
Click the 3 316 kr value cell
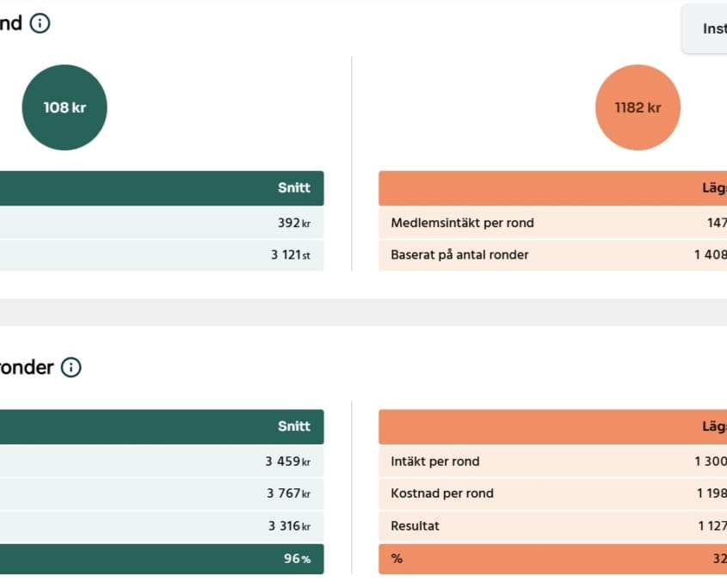(288, 526)
